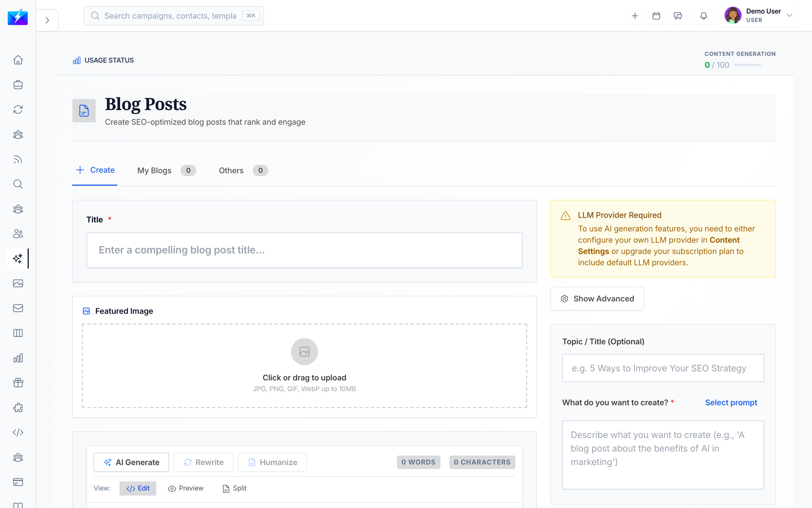Open the credit card billing icon in sidebar
The height and width of the screenshot is (508, 812).
(x=18, y=482)
